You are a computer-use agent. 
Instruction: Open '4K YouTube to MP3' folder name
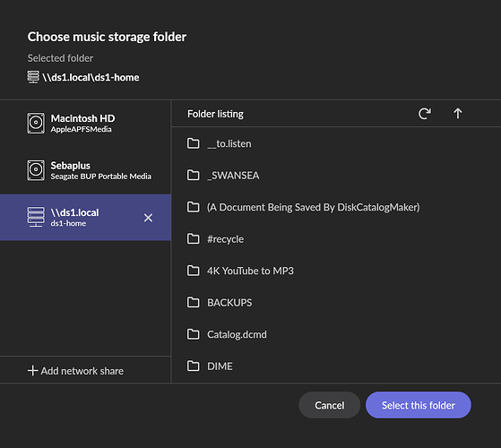(250, 271)
